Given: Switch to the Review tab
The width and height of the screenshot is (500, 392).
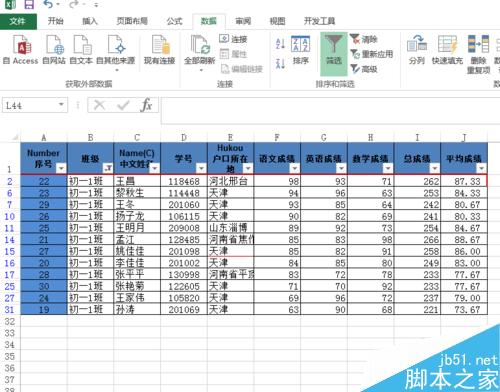Looking at the screenshot, I should click(243, 21).
